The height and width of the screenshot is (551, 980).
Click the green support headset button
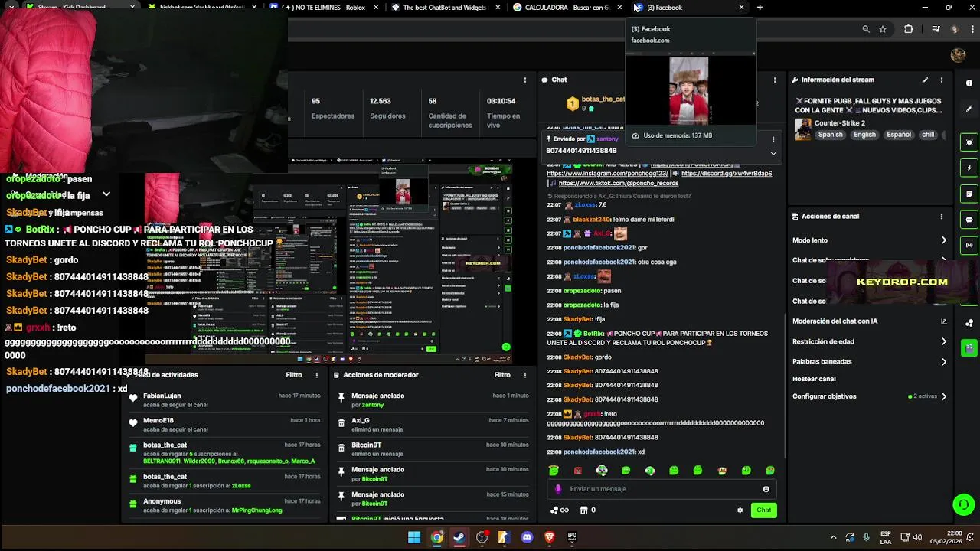(x=963, y=504)
